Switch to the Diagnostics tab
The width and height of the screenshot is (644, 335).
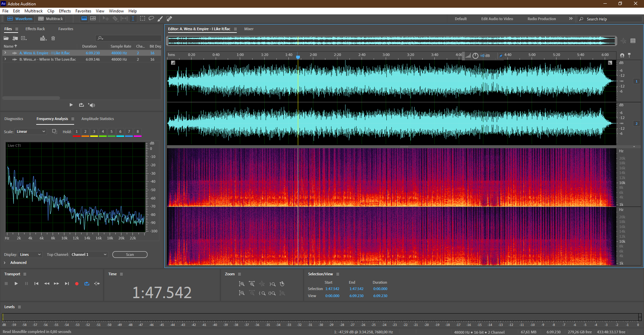tap(14, 119)
